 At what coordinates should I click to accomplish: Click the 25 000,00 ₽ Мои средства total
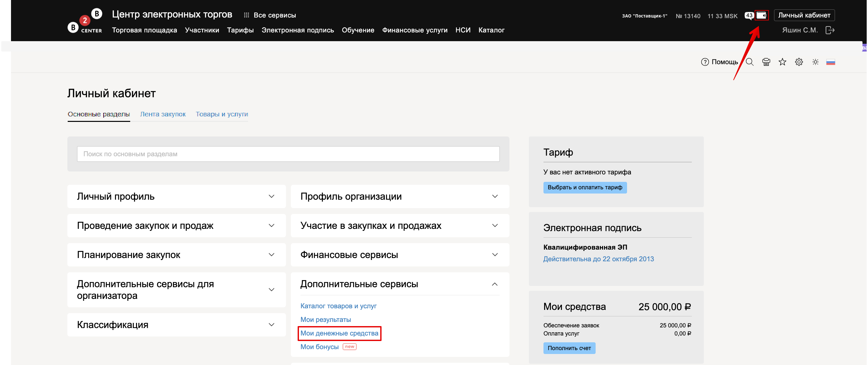click(665, 307)
